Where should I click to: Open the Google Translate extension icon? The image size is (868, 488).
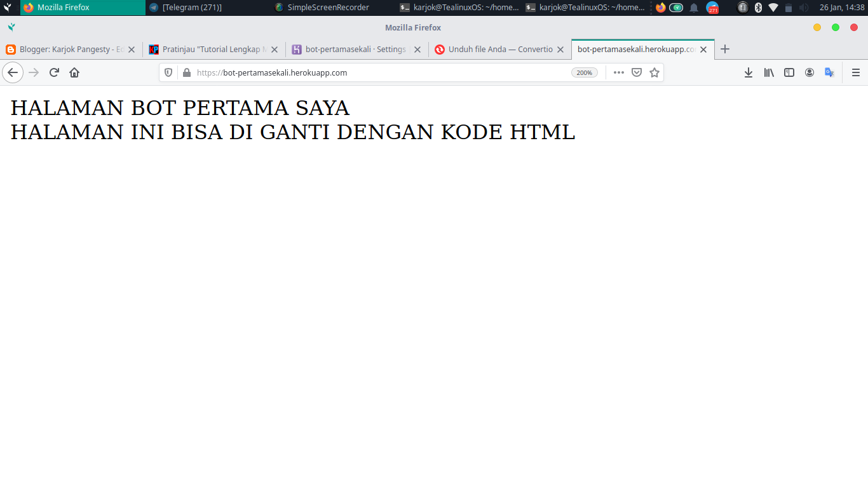click(x=829, y=72)
